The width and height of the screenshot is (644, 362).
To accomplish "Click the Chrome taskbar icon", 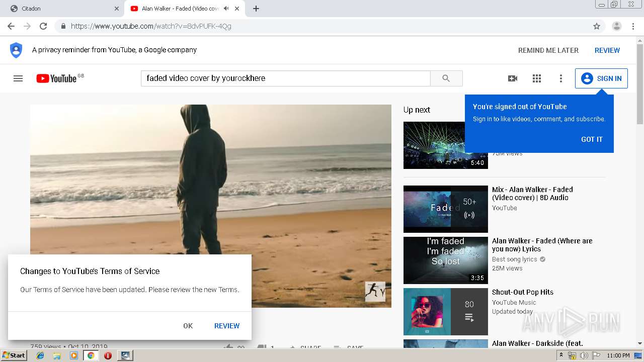I will tap(91, 355).
